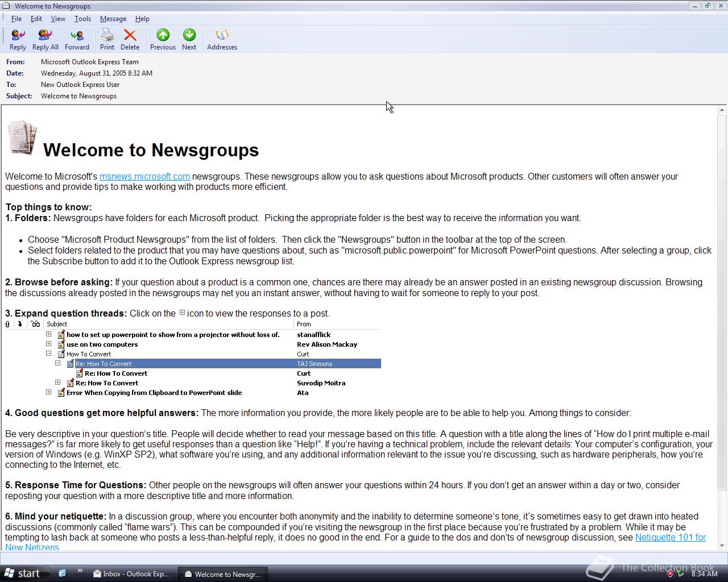Click the red security shield tray icon
728x582 pixels.
point(670,573)
